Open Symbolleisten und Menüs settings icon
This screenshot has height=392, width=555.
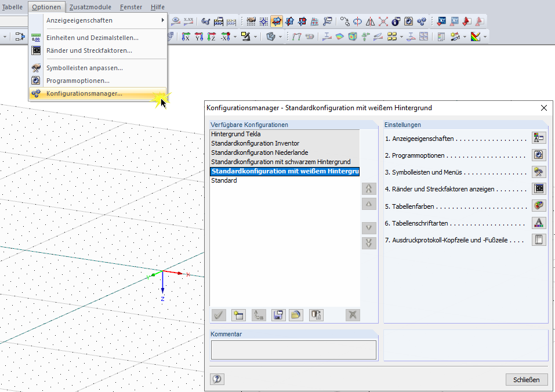pyautogui.click(x=539, y=172)
